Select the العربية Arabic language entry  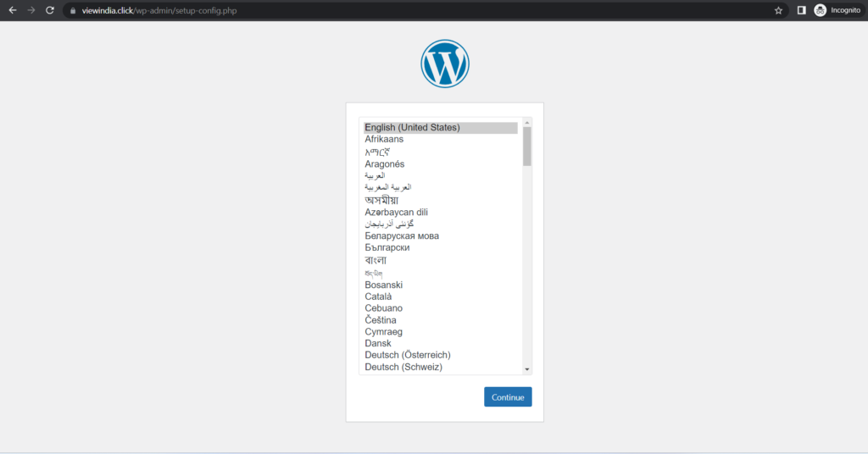(441, 176)
